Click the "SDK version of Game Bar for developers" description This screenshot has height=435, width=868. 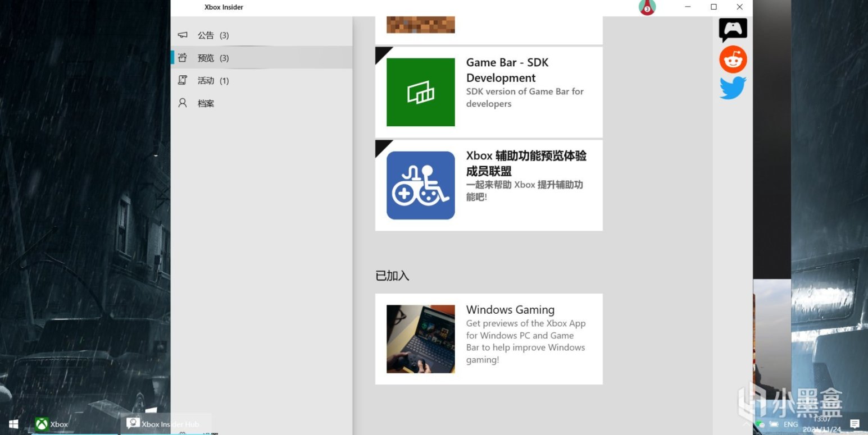(525, 98)
